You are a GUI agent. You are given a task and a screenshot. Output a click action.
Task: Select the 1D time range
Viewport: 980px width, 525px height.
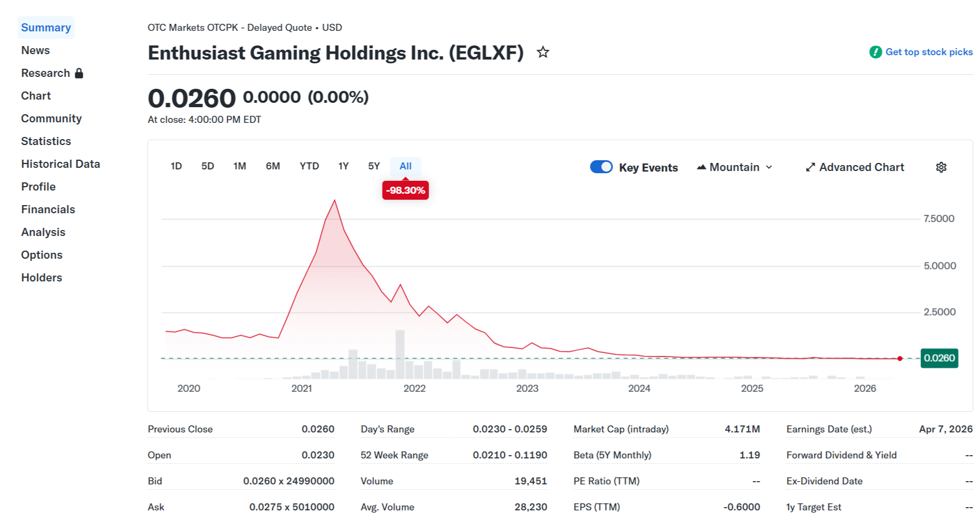tap(176, 166)
